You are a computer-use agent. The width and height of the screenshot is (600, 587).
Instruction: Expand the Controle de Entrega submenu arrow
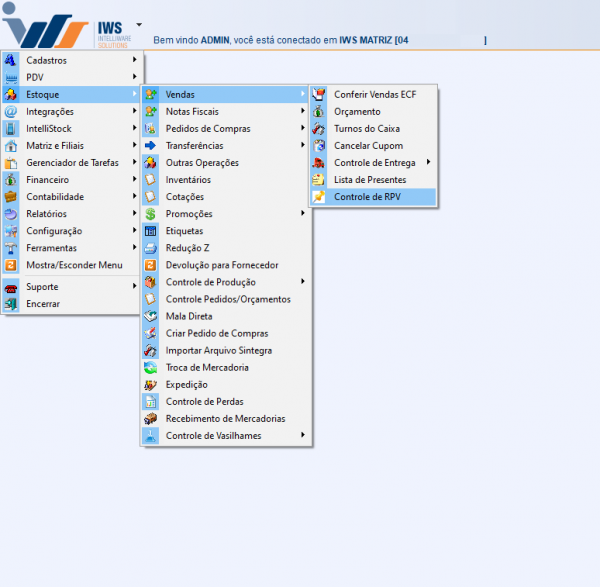[x=429, y=162]
